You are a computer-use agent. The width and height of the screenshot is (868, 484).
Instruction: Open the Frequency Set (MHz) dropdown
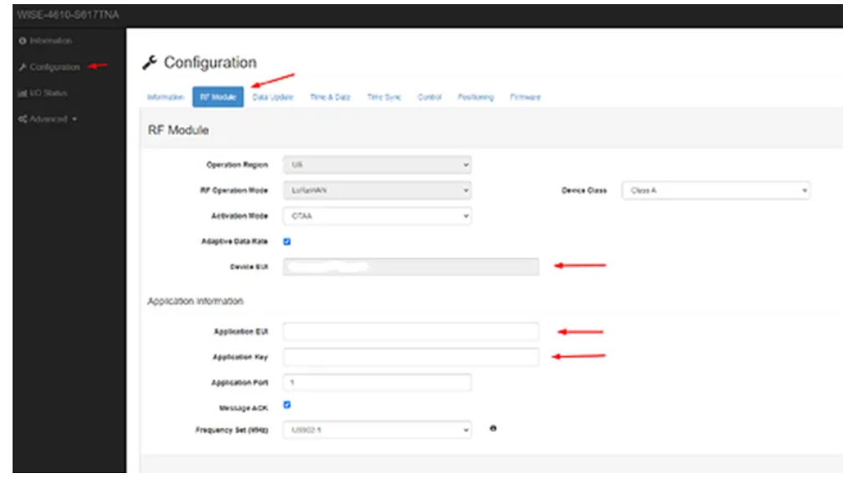[x=377, y=430]
